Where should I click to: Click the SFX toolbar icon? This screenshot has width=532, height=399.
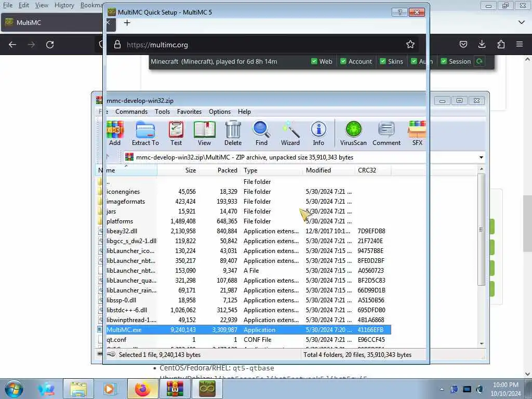(417, 133)
